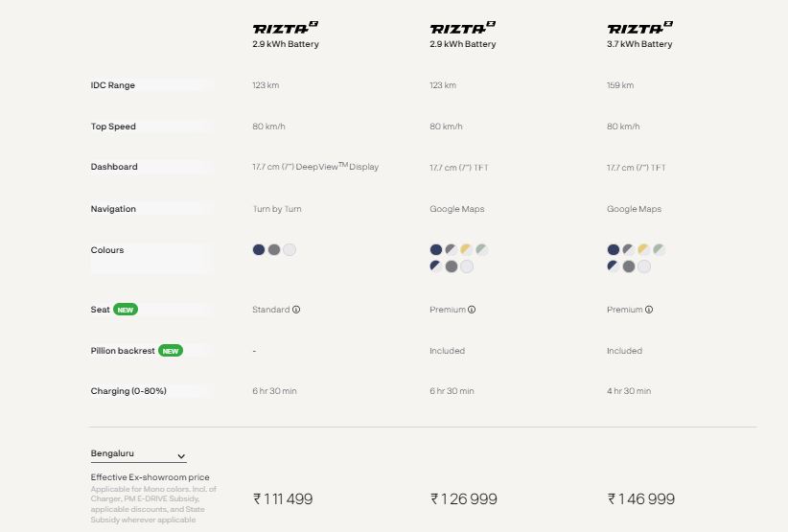The image size is (788, 532).
Task: Click the IDC Range row label
Action: coord(113,85)
